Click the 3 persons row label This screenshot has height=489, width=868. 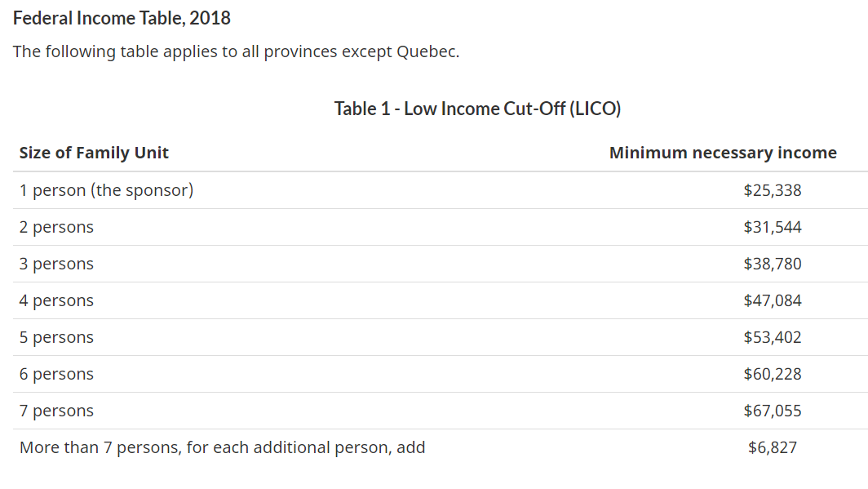click(x=56, y=265)
